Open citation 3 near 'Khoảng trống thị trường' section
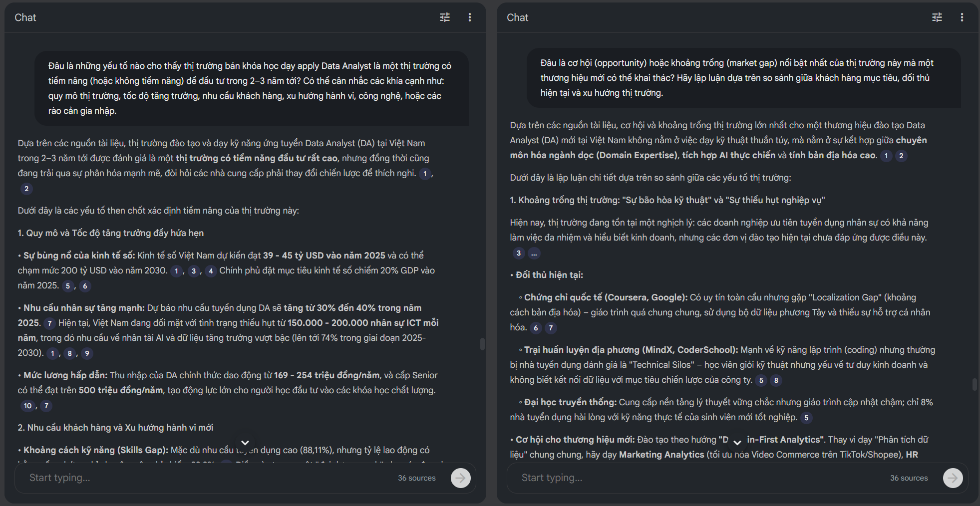This screenshot has width=980, height=506. tap(519, 253)
